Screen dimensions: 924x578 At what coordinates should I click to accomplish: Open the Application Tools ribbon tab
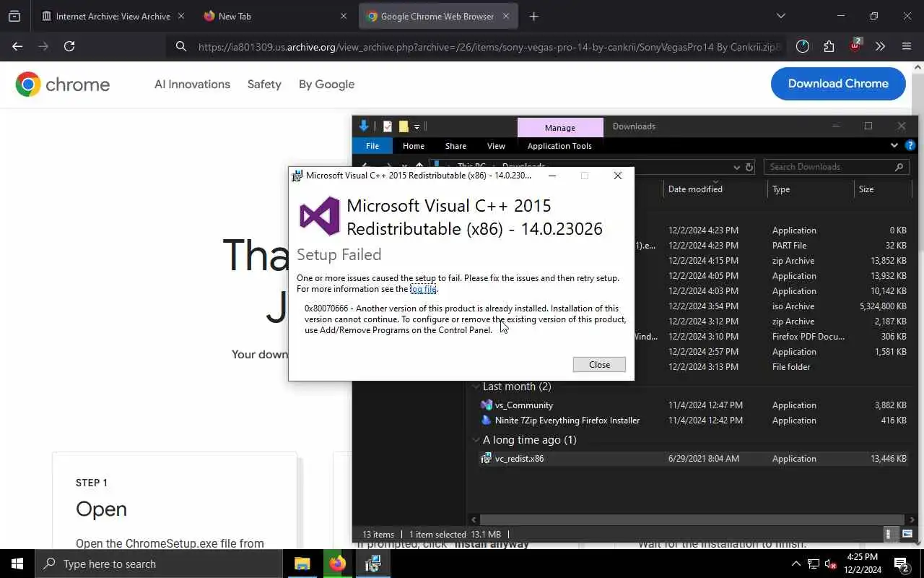(559, 146)
